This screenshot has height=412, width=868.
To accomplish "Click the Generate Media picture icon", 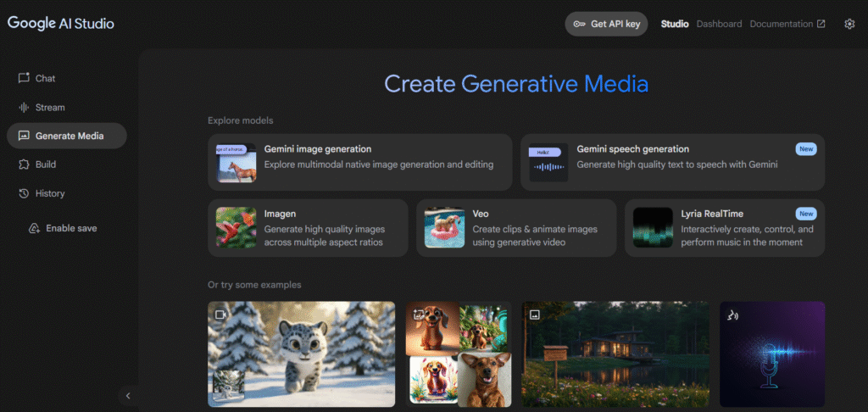I will [23, 136].
